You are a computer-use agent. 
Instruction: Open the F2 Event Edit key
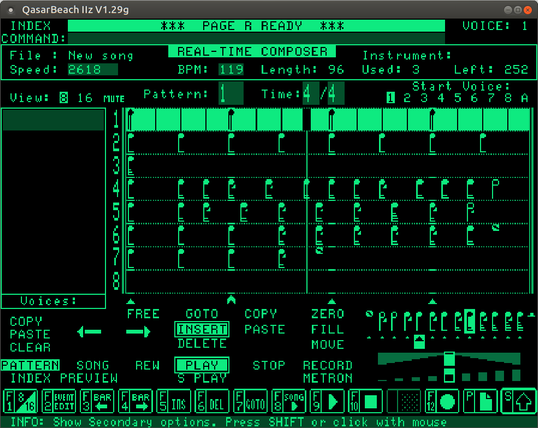59,401
